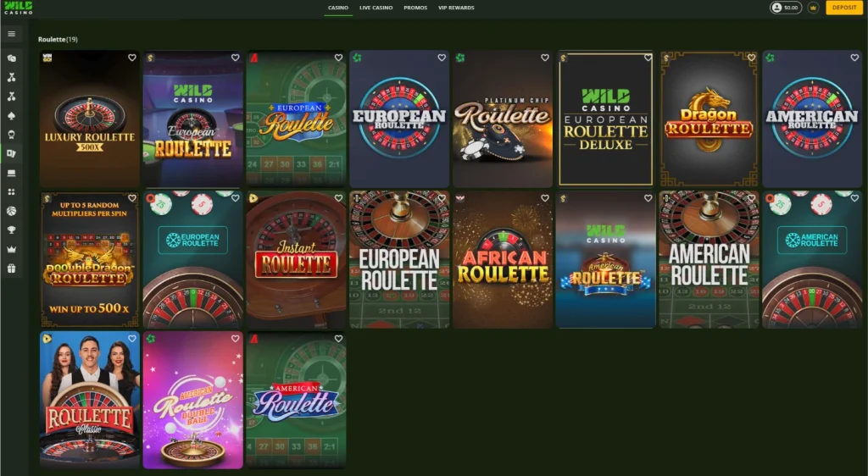Open Double Dragon Roulette 500x game
The height and width of the screenshot is (476, 868).
coord(90,260)
